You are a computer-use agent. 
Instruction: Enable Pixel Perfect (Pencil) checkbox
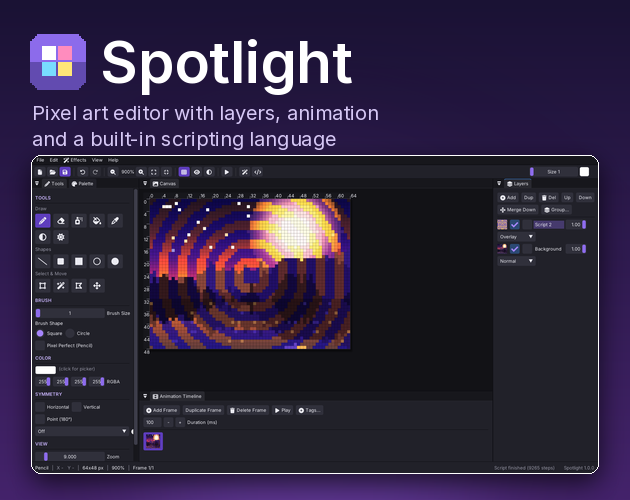pyautogui.click(x=40, y=345)
